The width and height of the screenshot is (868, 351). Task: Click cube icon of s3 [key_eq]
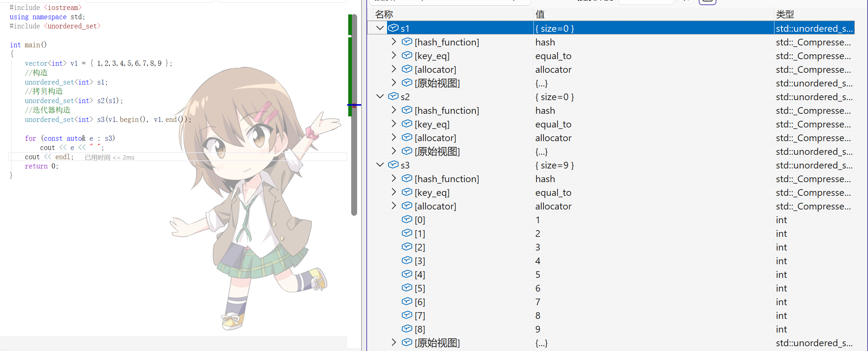coord(407,192)
